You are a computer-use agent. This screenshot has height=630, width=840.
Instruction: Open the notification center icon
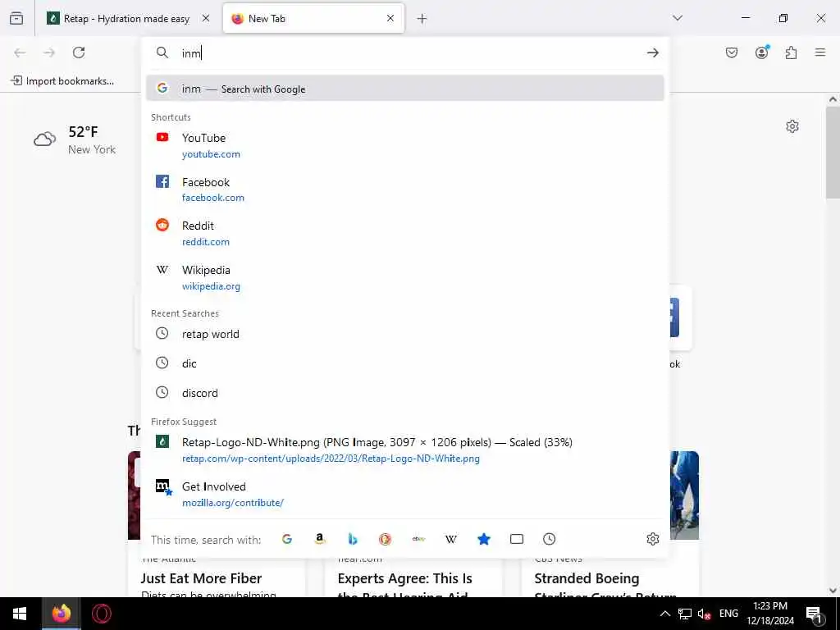814,614
